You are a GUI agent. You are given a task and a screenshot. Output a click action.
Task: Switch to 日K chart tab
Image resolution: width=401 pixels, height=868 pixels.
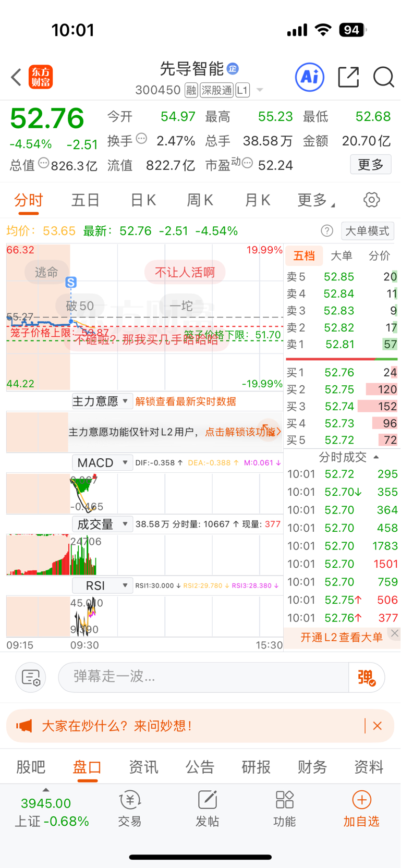(143, 200)
